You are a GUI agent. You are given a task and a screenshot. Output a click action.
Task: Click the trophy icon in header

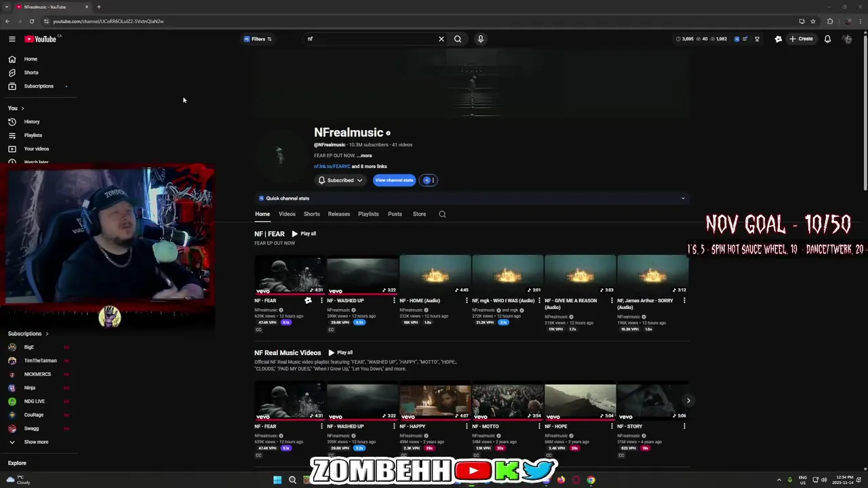757,39
